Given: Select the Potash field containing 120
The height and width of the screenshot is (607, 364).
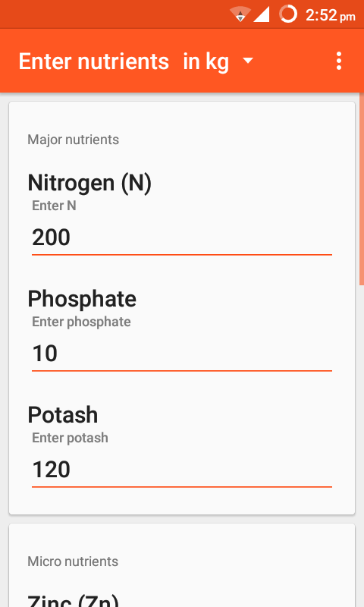Looking at the screenshot, I should click(182, 470).
